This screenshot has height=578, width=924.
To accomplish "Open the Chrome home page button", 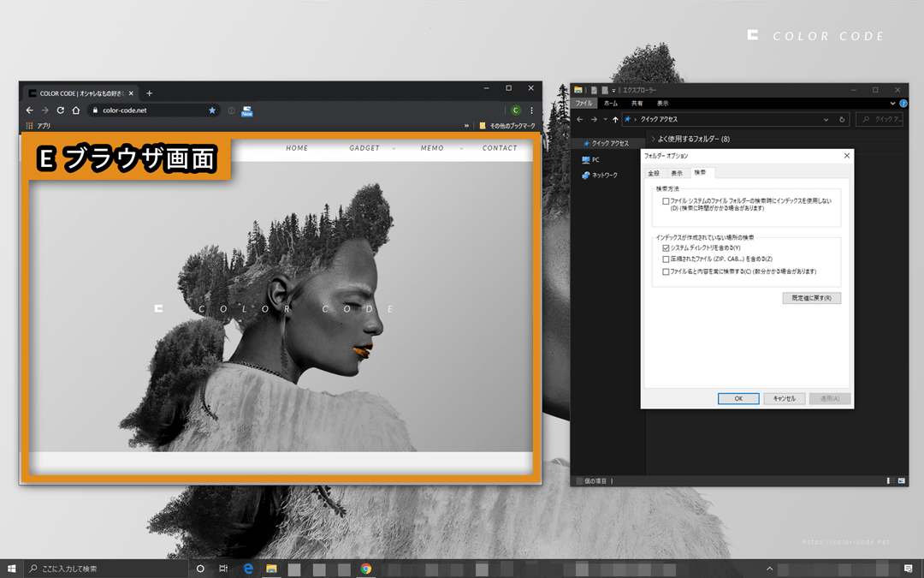I will [x=76, y=110].
